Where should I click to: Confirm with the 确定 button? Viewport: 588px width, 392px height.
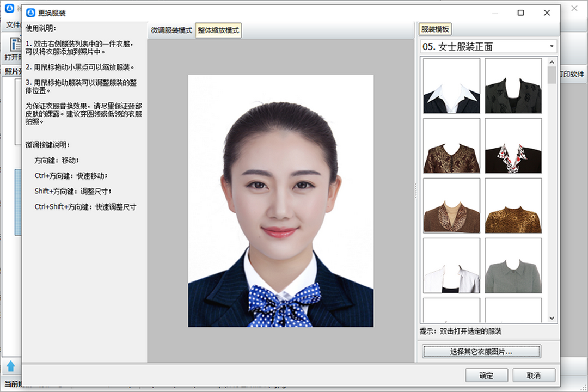(486, 376)
